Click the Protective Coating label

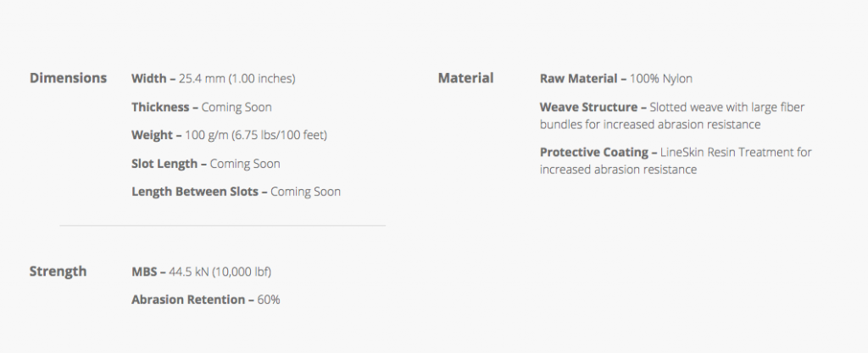pyautogui.click(x=593, y=153)
